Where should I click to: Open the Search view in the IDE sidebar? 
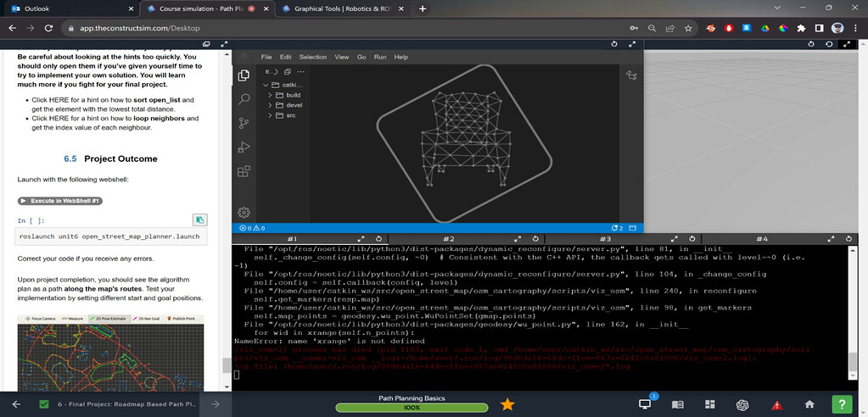click(x=244, y=99)
